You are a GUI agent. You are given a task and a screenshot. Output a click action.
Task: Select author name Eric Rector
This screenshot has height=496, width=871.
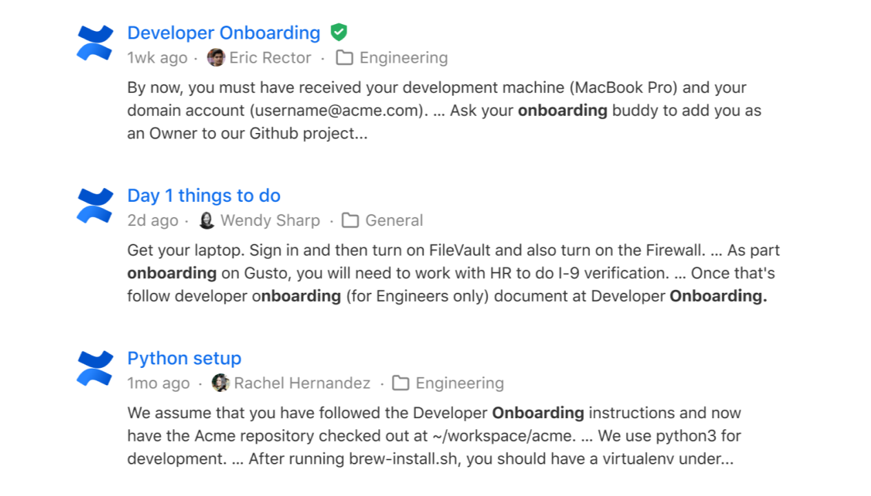pos(270,58)
